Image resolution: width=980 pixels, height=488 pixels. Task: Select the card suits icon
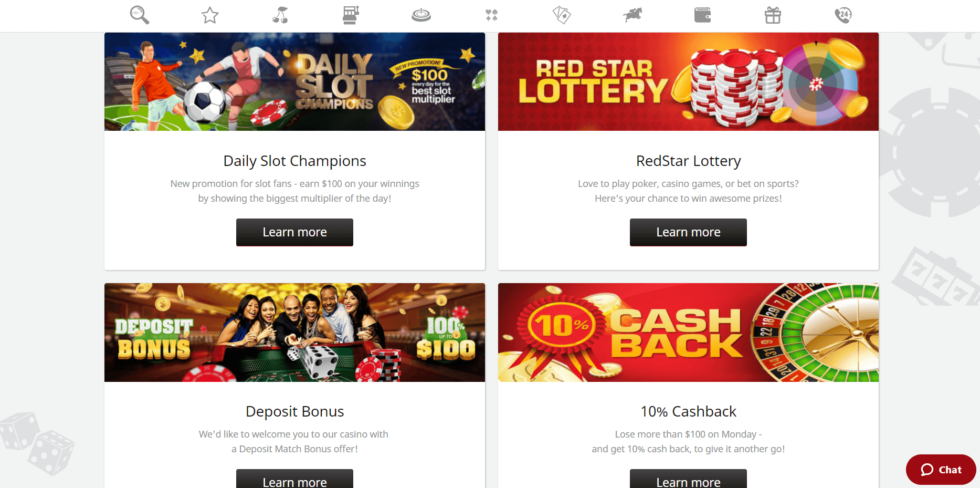tap(492, 15)
